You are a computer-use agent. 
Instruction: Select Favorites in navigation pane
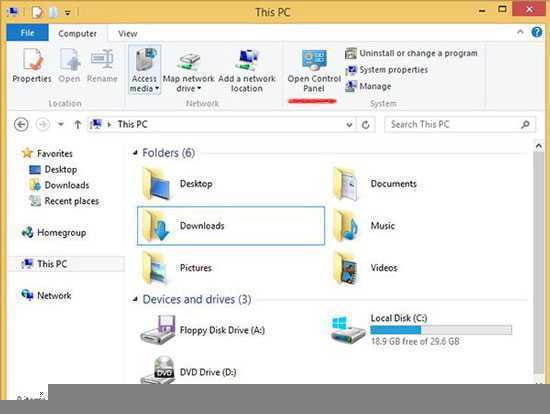(47, 153)
